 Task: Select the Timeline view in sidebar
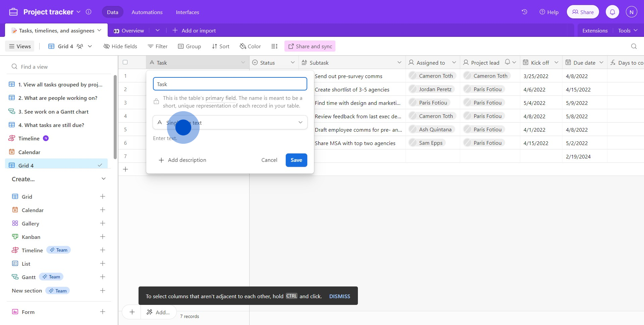click(29, 138)
